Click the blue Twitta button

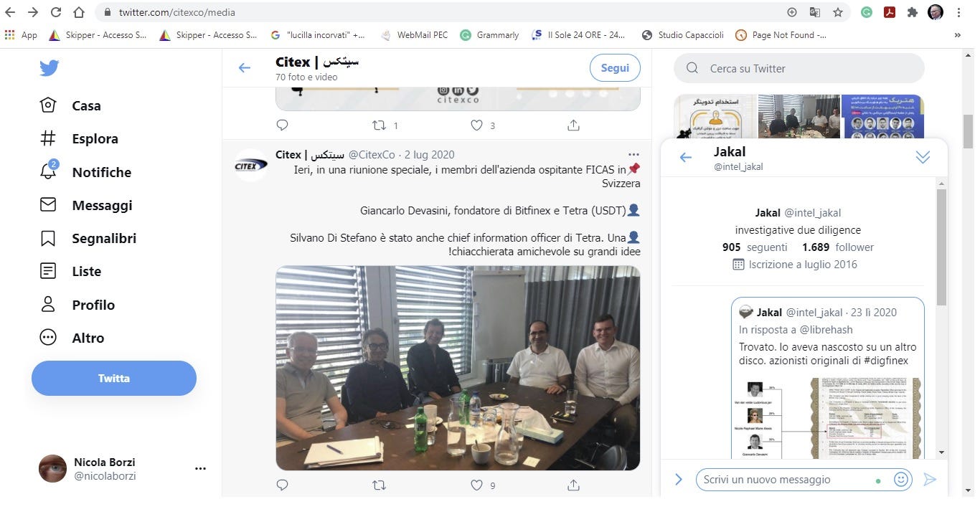tap(114, 379)
